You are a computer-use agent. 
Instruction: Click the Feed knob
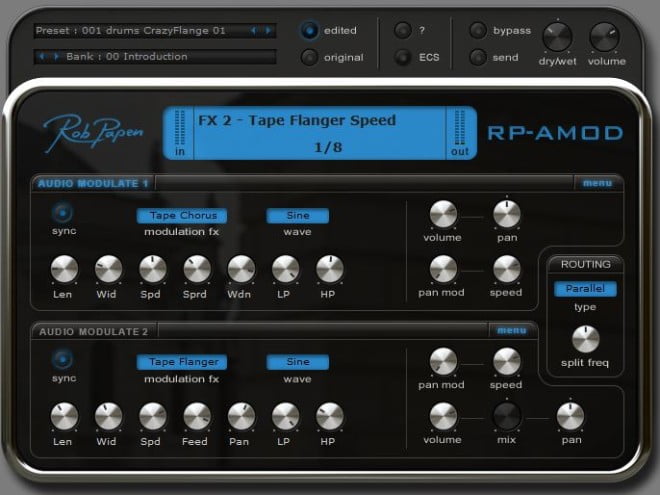pos(197,416)
